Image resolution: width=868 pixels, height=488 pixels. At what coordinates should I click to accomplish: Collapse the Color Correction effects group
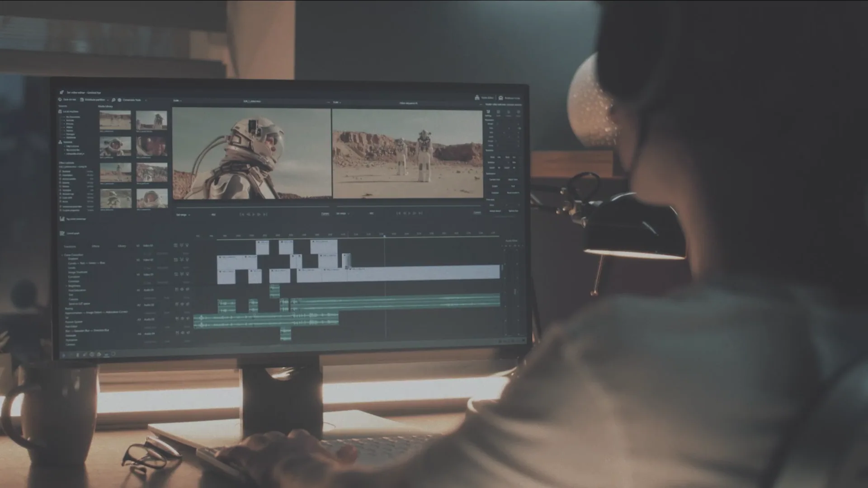(62, 255)
